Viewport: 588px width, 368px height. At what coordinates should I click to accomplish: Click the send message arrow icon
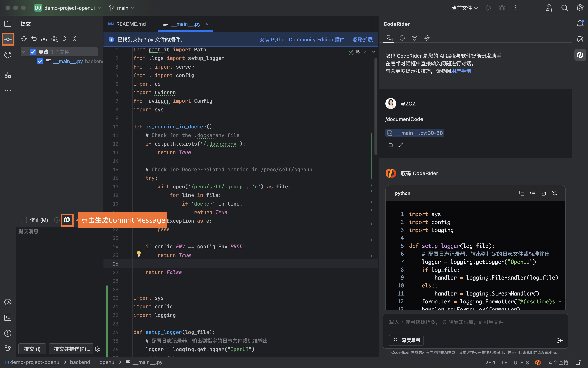pos(560,340)
